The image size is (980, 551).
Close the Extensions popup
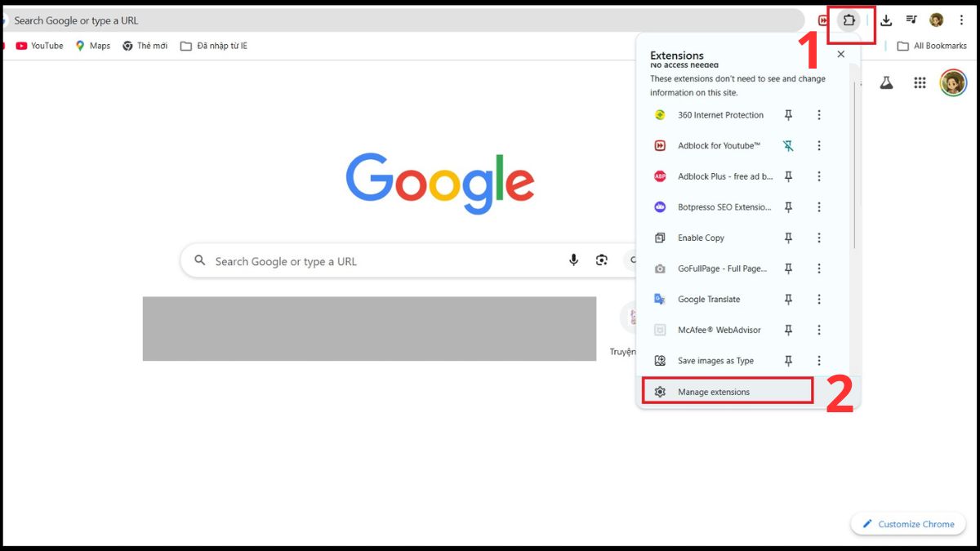pos(841,55)
